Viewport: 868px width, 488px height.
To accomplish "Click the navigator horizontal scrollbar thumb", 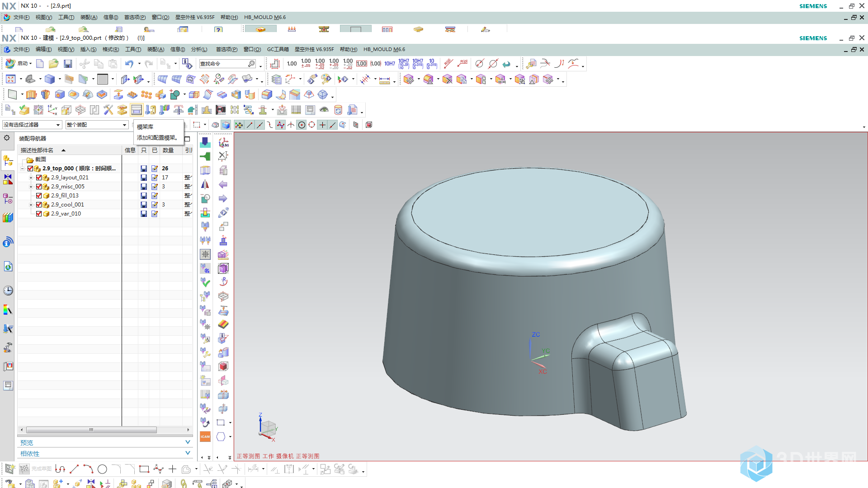I will point(91,430).
